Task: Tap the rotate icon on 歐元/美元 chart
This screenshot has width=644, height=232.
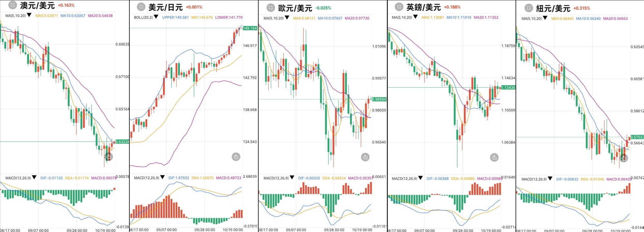Action: 365,157
